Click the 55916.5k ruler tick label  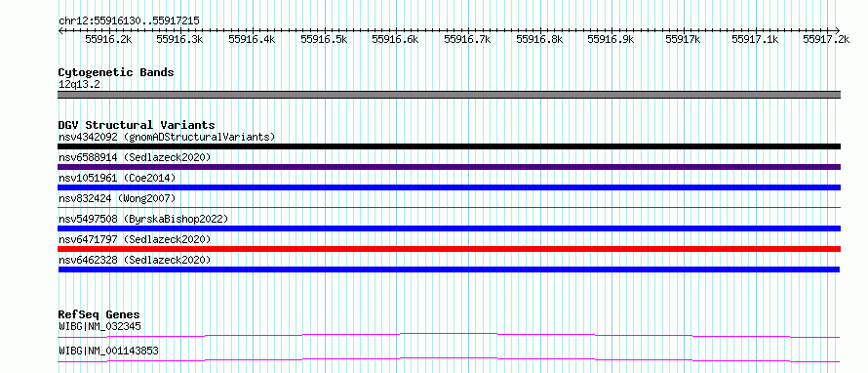324,39
